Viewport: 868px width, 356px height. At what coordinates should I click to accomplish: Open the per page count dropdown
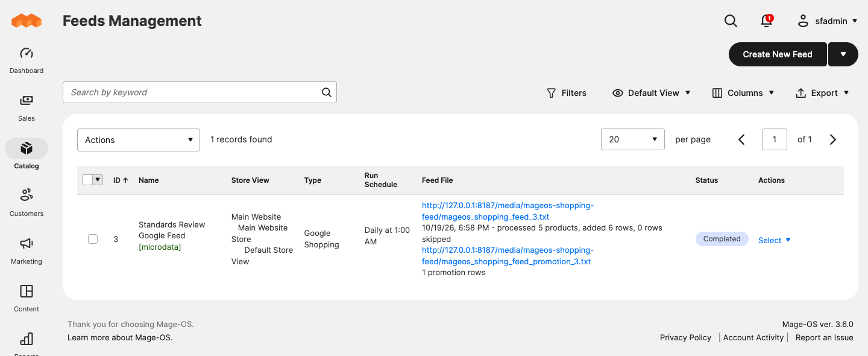[633, 139]
